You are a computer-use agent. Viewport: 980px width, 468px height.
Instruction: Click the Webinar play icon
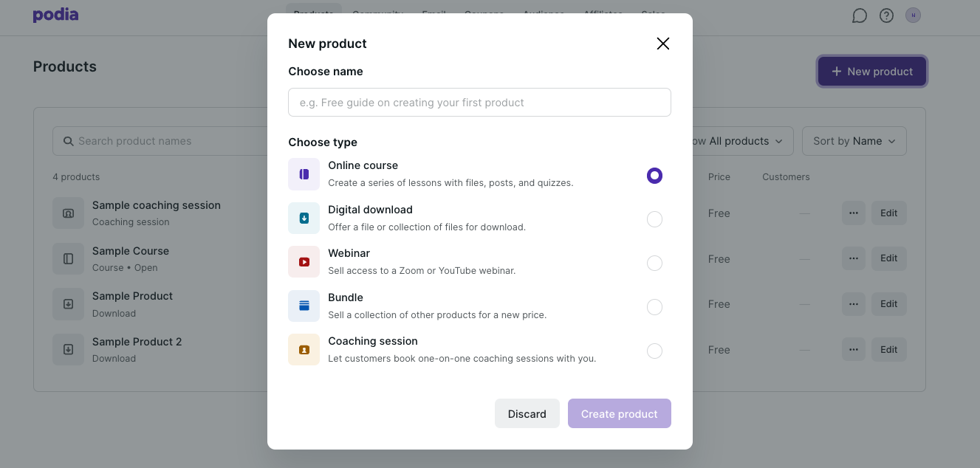[304, 262]
